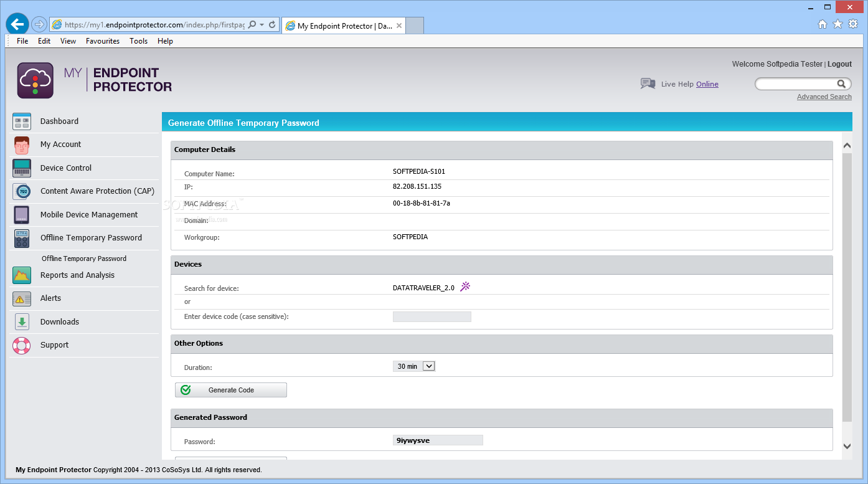Click the device search wizard wand icon
The width and height of the screenshot is (868, 484).
[465, 287]
